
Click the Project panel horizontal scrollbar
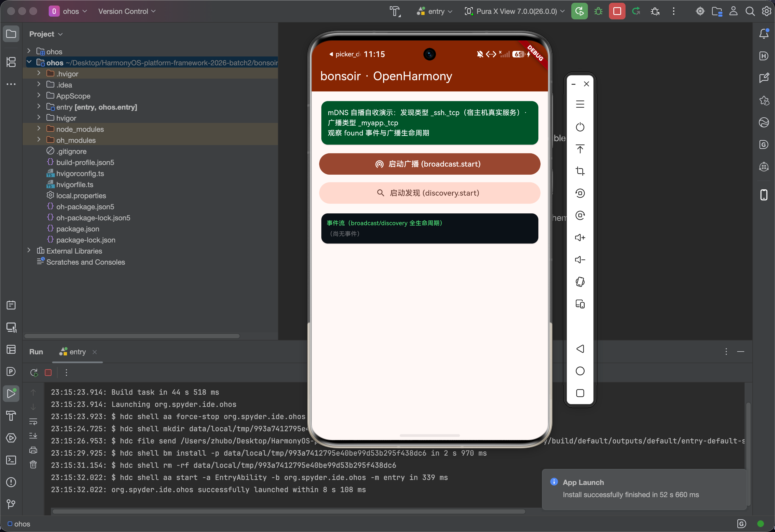(132, 336)
